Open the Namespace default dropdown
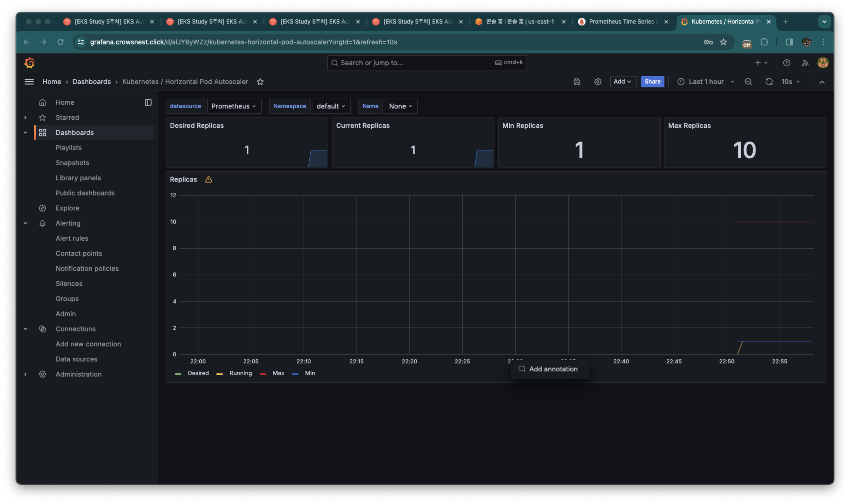The width and height of the screenshot is (850, 504). pyautogui.click(x=331, y=106)
